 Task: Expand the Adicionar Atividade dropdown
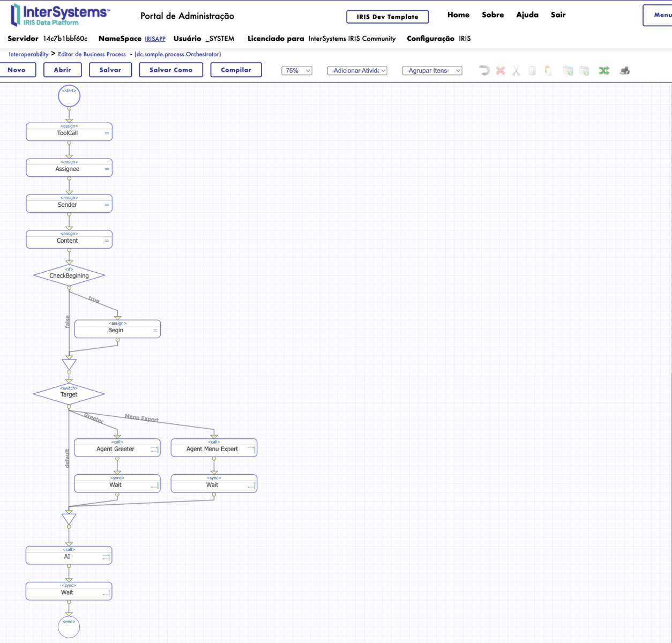click(x=357, y=71)
